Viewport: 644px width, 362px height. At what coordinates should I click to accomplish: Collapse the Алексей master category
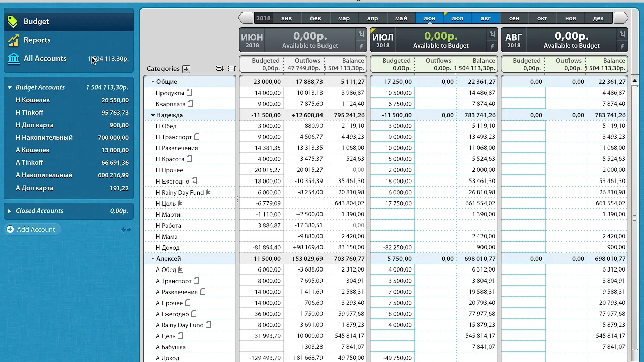pyautogui.click(x=153, y=259)
